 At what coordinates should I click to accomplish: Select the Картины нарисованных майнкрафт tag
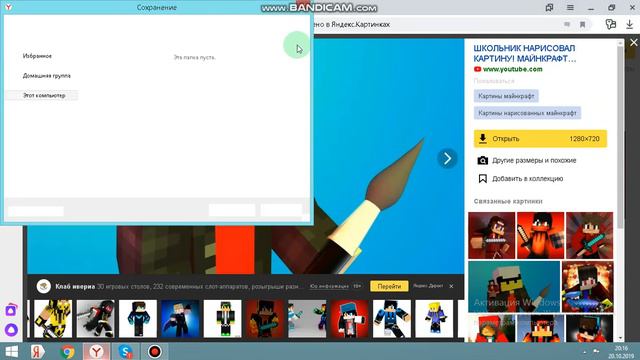coord(527,113)
